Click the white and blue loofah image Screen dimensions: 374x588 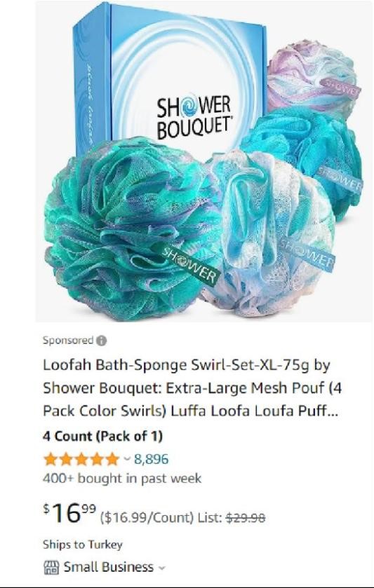tap(269, 234)
